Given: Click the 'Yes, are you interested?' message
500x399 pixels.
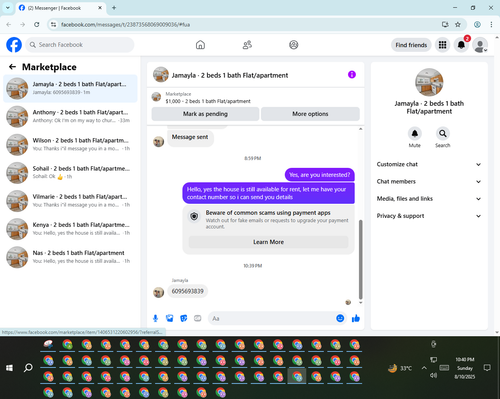Looking at the screenshot, I should [319, 175].
